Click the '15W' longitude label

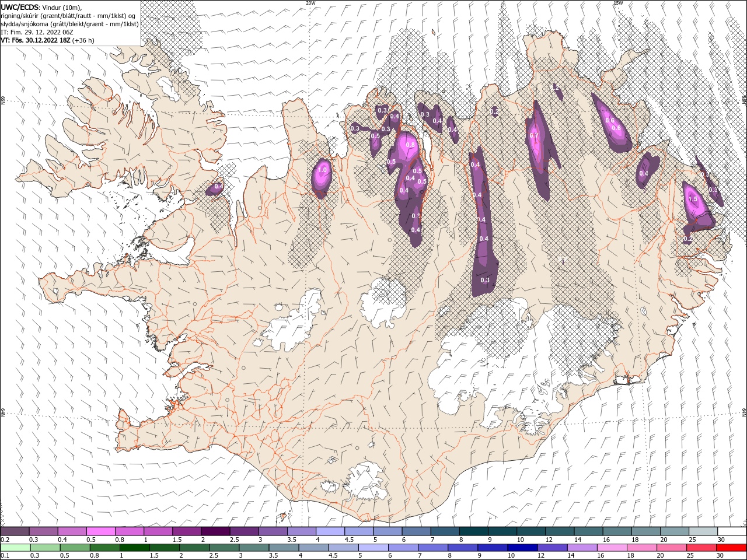pos(618,3)
